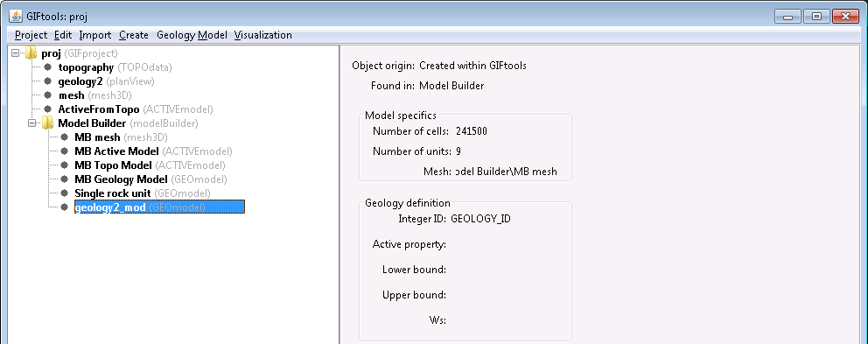Viewport: 868px width, 344px height.
Task: Select the Single rock unit item
Action: 143,193
